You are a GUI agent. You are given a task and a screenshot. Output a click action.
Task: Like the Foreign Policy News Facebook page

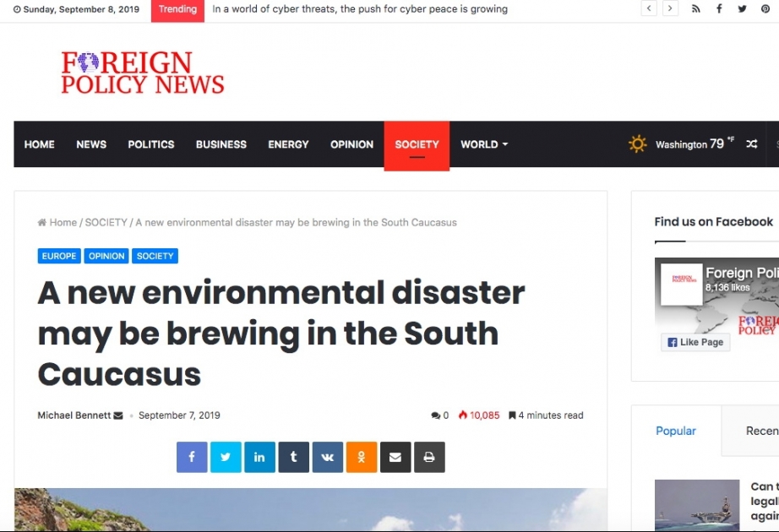[x=695, y=342]
